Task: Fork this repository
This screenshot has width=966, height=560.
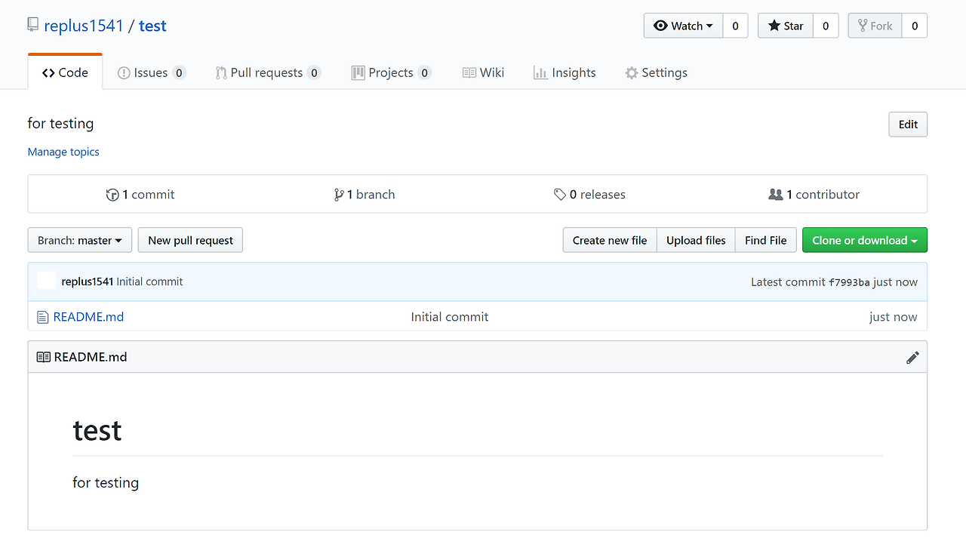Action: tap(875, 26)
